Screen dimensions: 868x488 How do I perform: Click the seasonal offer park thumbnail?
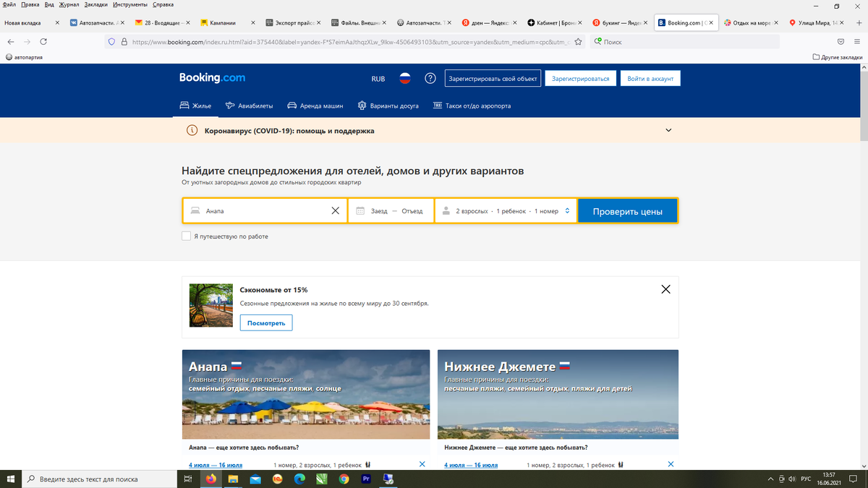(210, 307)
